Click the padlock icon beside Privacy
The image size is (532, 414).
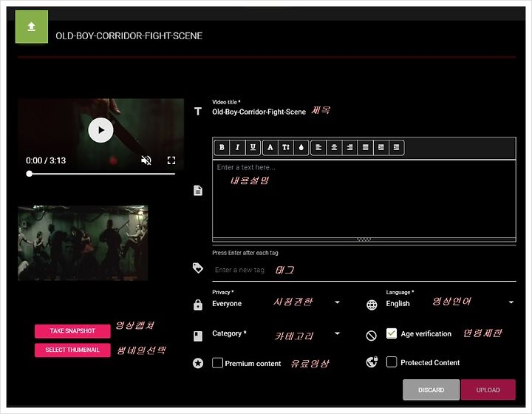point(198,305)
